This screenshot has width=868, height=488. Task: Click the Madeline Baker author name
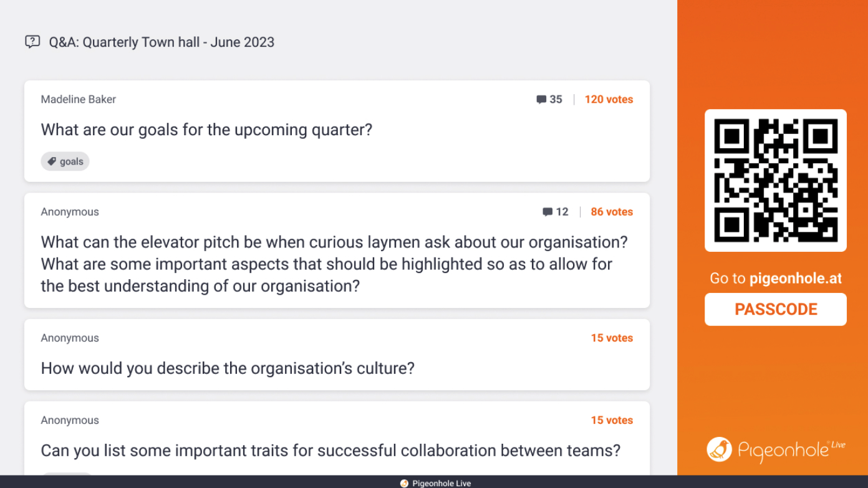click(79, 100)
